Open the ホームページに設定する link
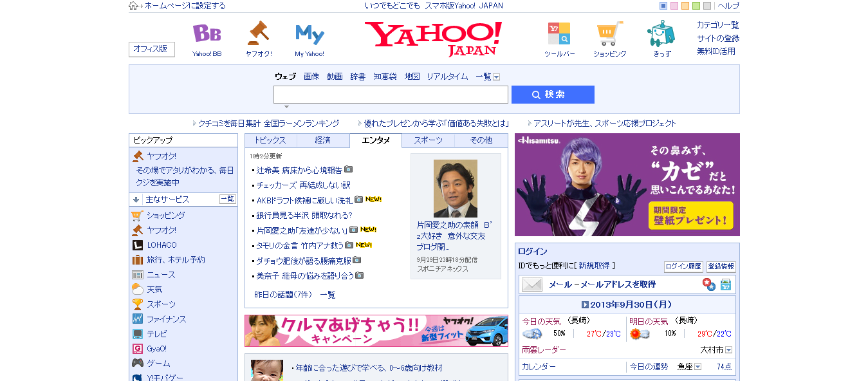The width and height of the screenshot is (868, 381). (185, 6)
